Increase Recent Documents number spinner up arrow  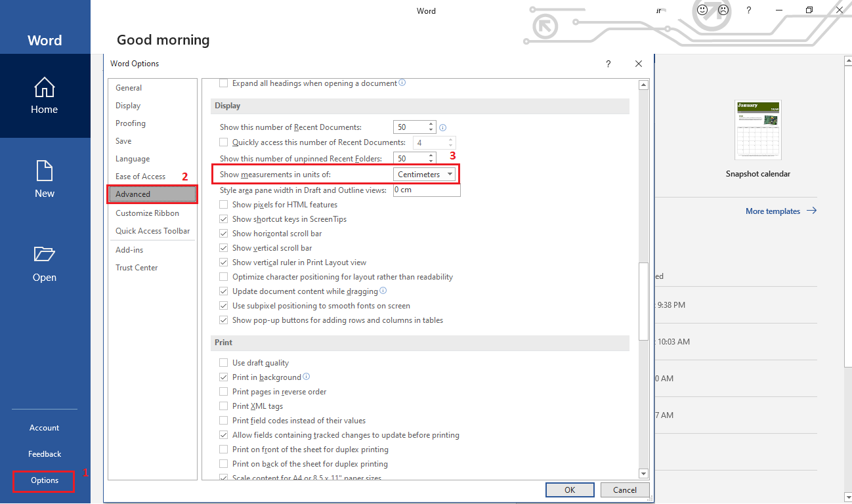pos(431,124)
